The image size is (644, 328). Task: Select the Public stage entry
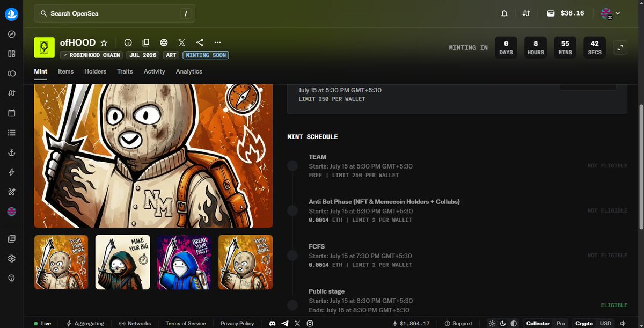click(457, 301)
